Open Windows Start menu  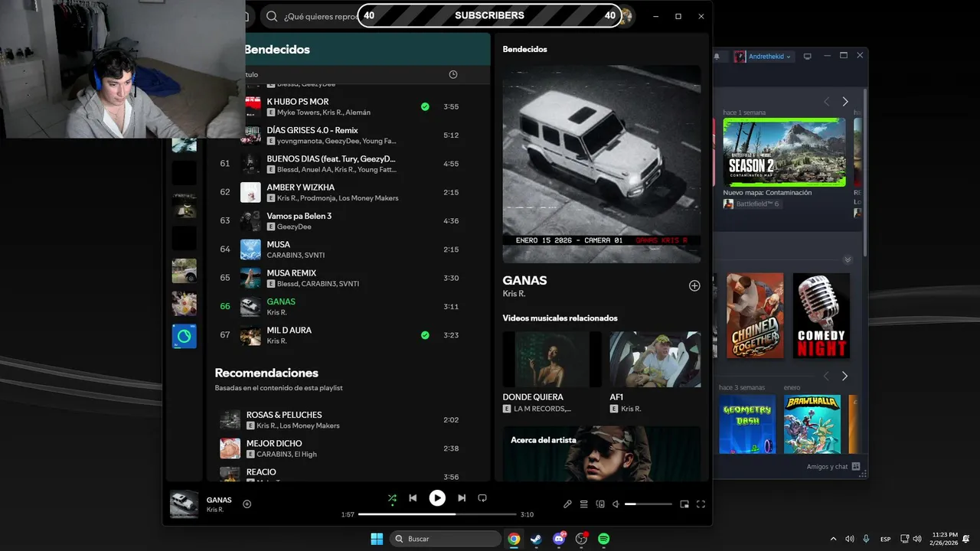point(377,539)
